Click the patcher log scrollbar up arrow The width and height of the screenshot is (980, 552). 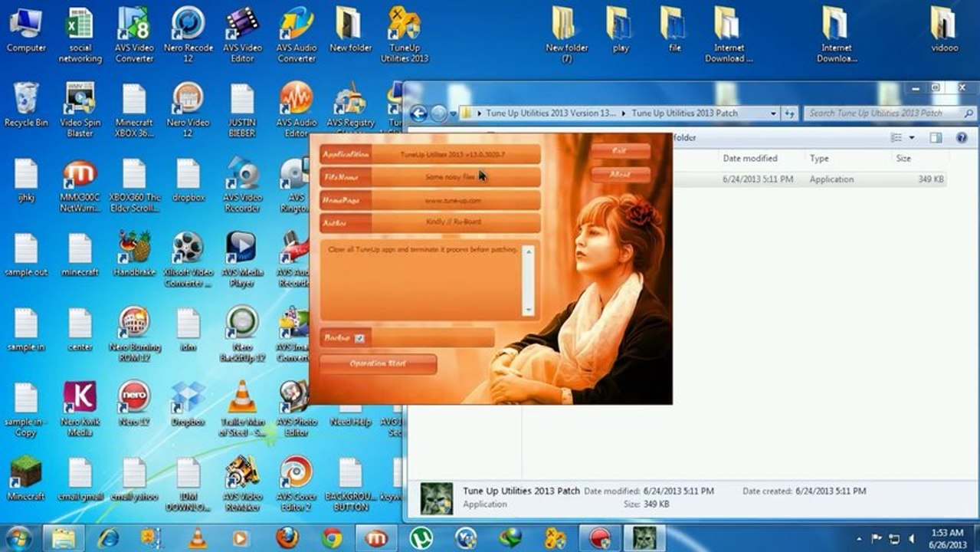pyautogui.click(x=528, y=252)
